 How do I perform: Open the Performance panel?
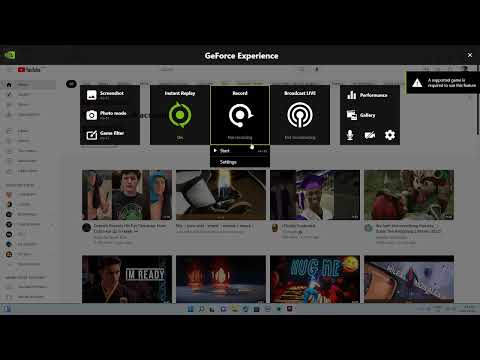click(367, 95)
